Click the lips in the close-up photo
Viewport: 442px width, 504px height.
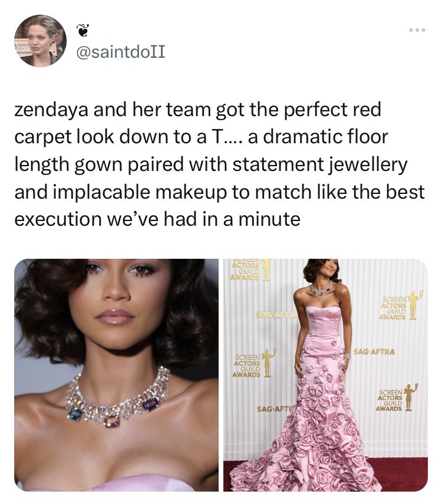(114, 318)
